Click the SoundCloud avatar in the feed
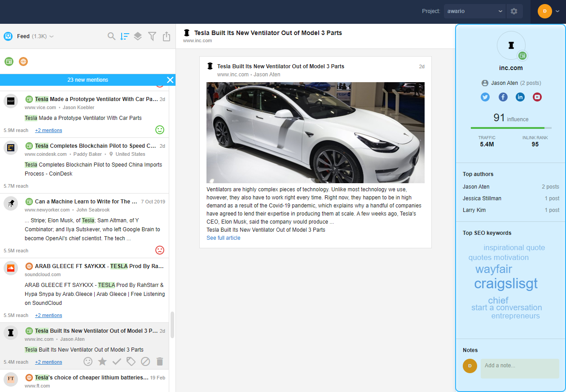 click(11, 268)
